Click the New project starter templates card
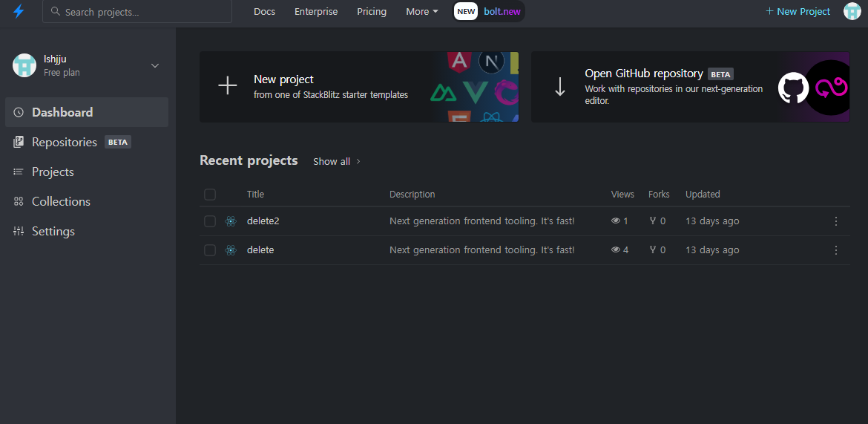The image size is (868, 424). point(359,87)
